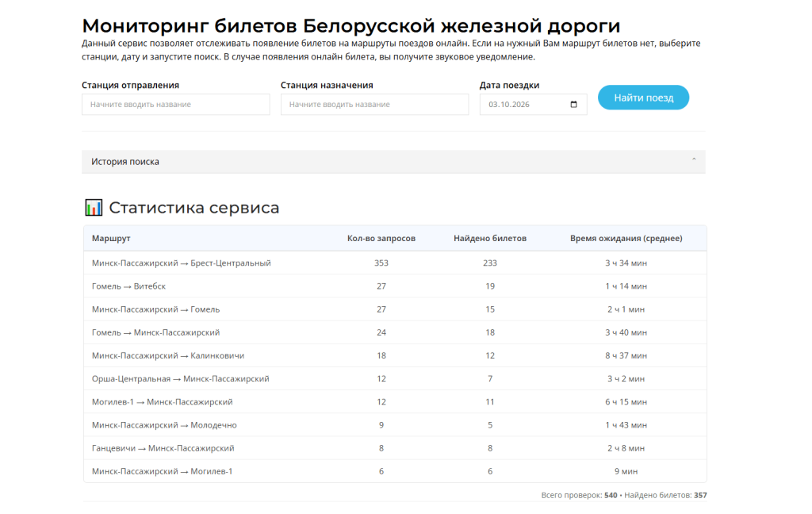
Task: Click the request count 24
Action: click(381, 332)
